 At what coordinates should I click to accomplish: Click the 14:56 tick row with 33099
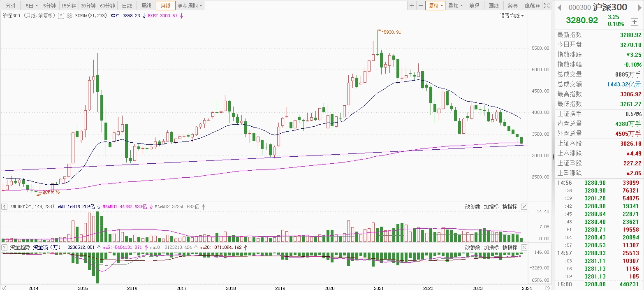(599, 183)
